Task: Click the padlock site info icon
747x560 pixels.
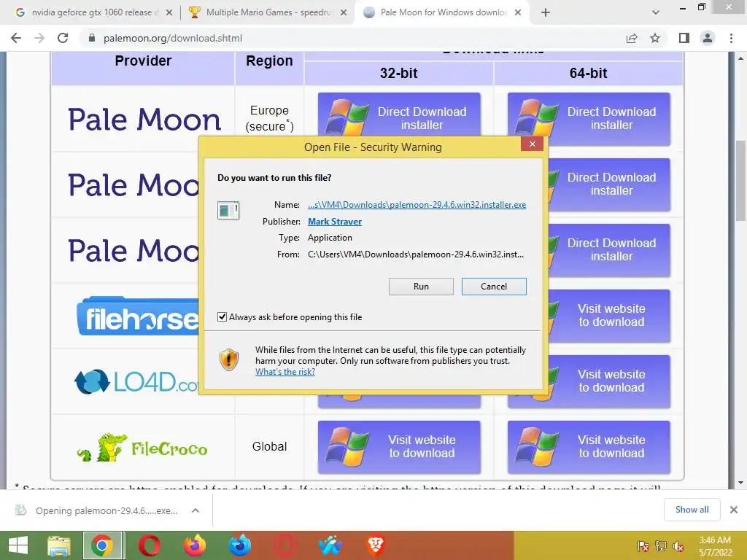Action: pos(92,38)
